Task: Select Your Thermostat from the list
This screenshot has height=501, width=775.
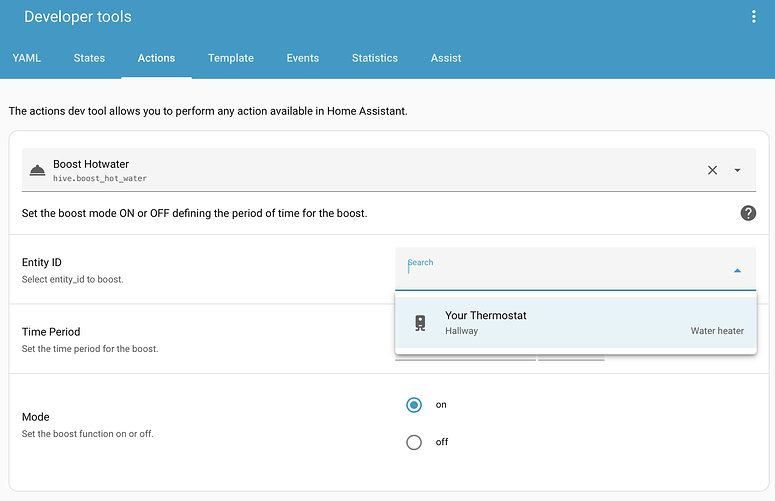Action: click(x=576, y=323)
